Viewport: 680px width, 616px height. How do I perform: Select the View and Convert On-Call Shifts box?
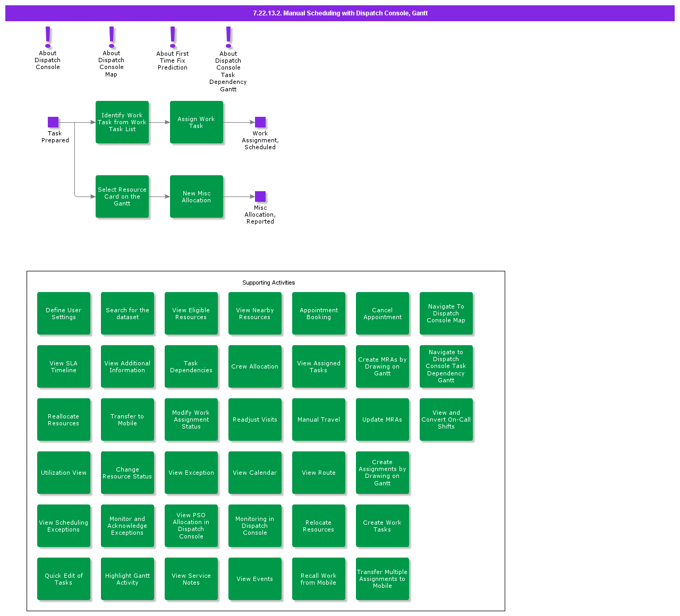point(446,420)
